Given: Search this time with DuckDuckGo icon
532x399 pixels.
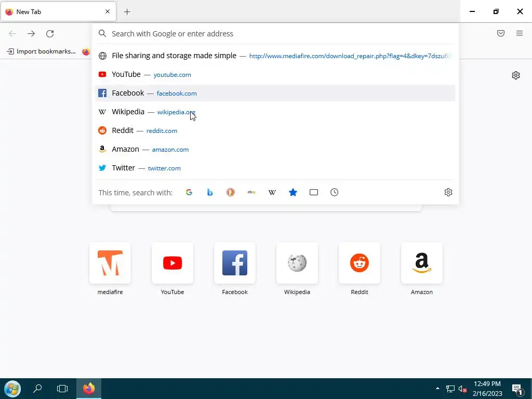Looking at the screenshot, I should 230,192.
